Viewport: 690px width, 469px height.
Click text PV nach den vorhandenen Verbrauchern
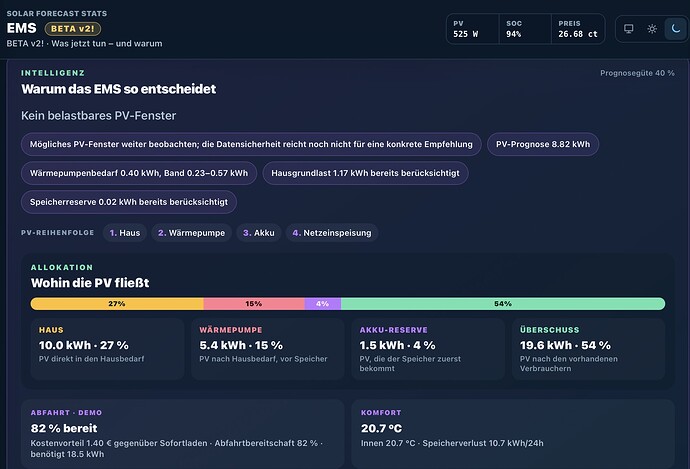pyautogui.click(x=569, y=364)
